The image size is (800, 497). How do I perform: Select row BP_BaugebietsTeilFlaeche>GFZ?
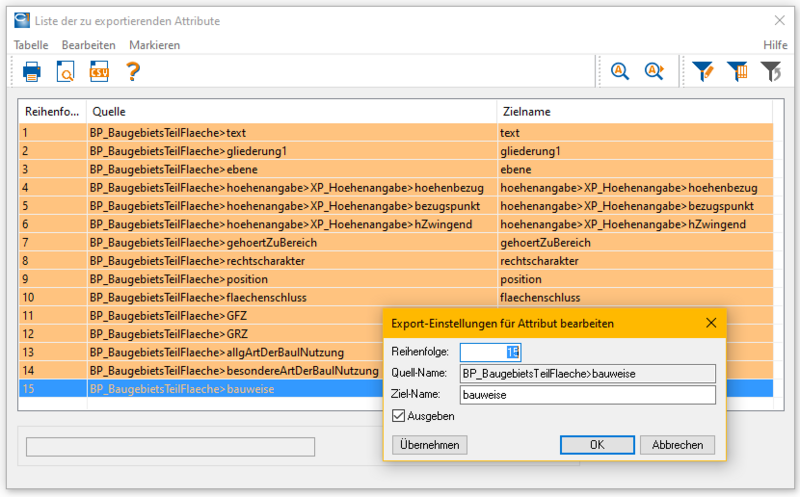(x=201, y=316)
